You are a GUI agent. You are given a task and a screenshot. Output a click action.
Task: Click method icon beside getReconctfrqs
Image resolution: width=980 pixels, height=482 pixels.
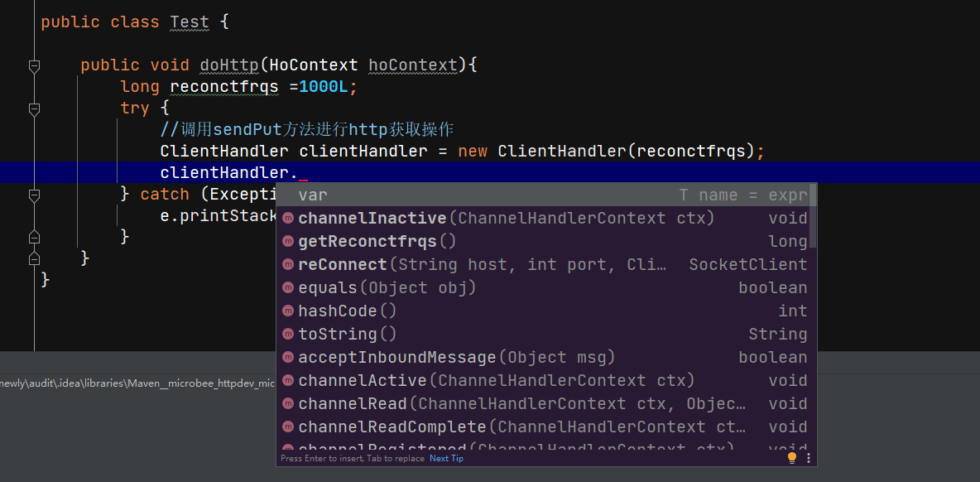[x=288, y=242]
